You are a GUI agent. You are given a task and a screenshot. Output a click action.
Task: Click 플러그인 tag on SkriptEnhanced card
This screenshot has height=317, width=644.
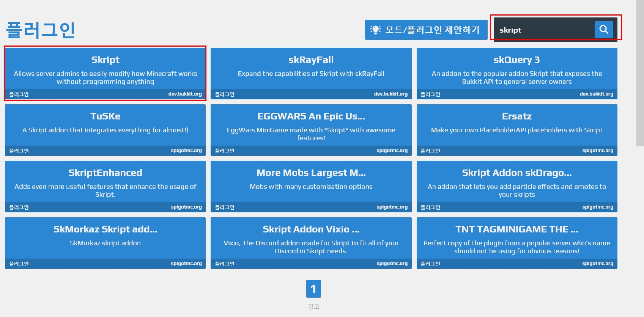pyautogui.click(x=19, y=207)
